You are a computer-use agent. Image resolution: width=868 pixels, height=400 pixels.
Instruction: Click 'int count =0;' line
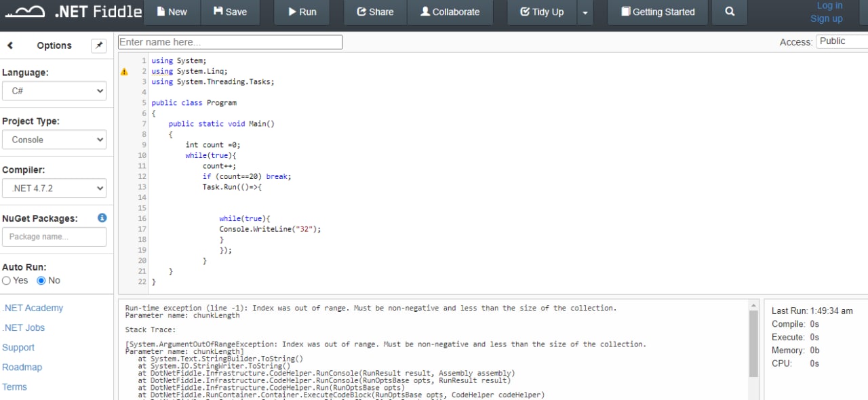[213, 145]
